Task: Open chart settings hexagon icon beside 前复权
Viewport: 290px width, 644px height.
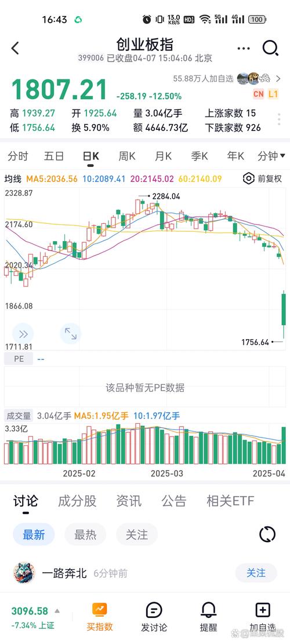Action: click(248, 179)
